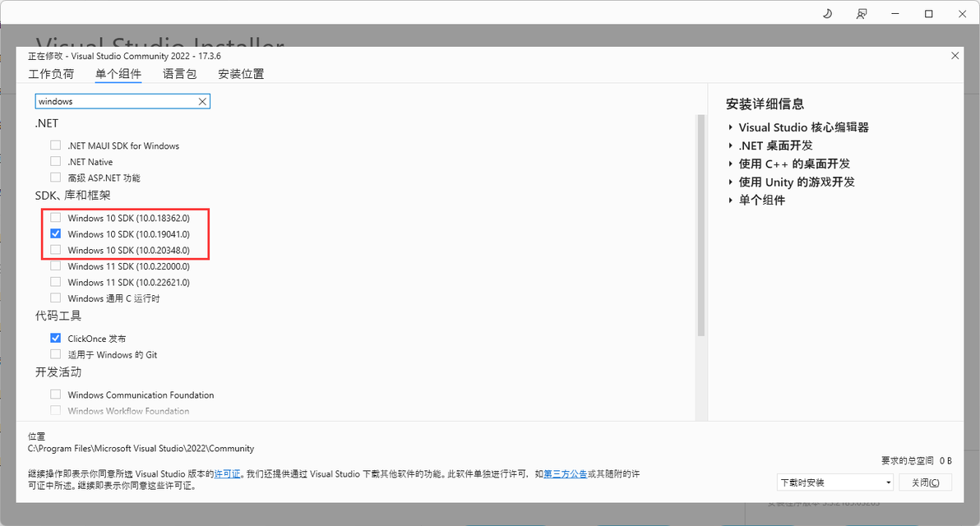Image resolution: width=980 pixels, height=526 pixels.
Task: Expand 单个组件 in install details
Action: [x=730, y=200]
